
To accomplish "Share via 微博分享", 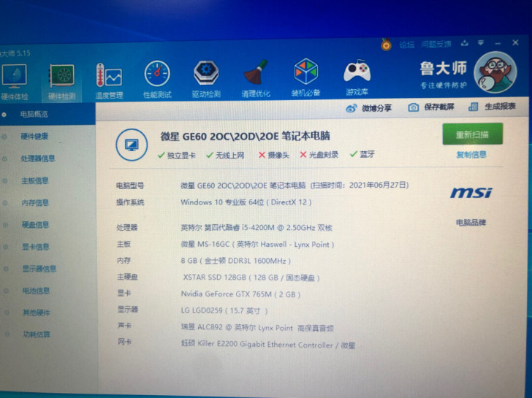I will (x=376, y=108).
